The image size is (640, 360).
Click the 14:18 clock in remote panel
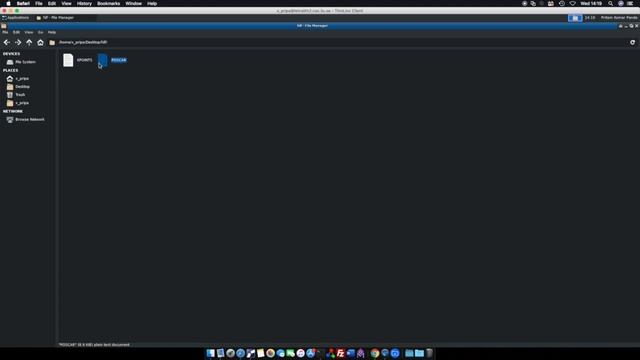click(589, 18)
